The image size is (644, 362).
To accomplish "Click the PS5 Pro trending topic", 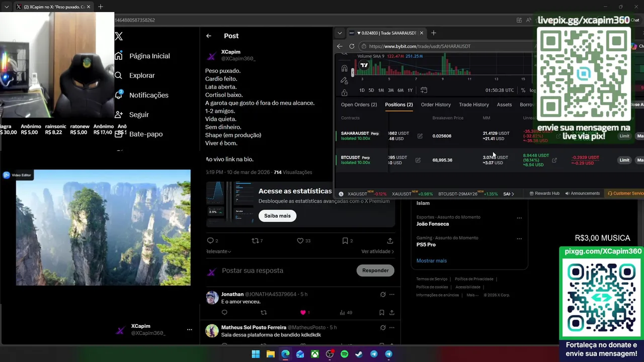I will pos(426,244).
